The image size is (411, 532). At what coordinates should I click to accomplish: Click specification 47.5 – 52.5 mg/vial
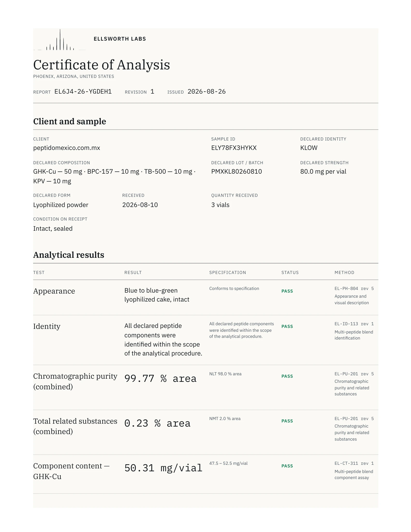228,463
